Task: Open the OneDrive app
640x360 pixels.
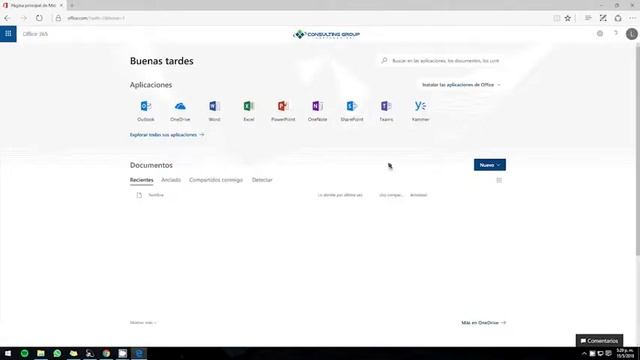Action: tap(180, 111)
